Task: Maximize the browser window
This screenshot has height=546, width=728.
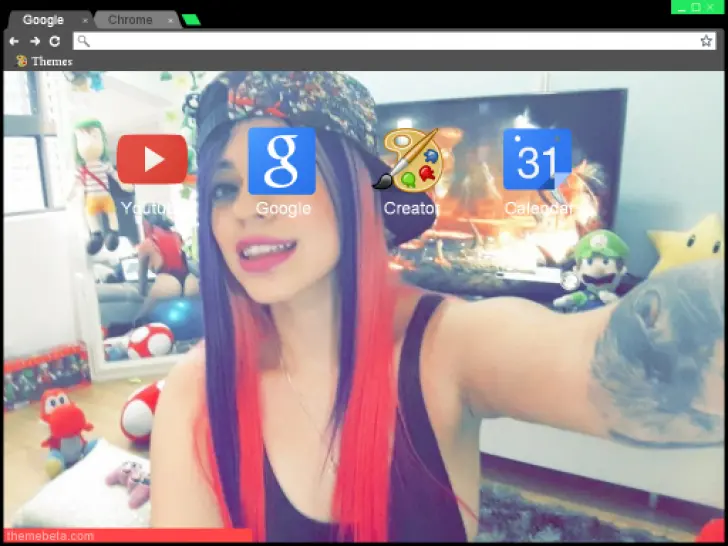Action: tap(696, 7)
